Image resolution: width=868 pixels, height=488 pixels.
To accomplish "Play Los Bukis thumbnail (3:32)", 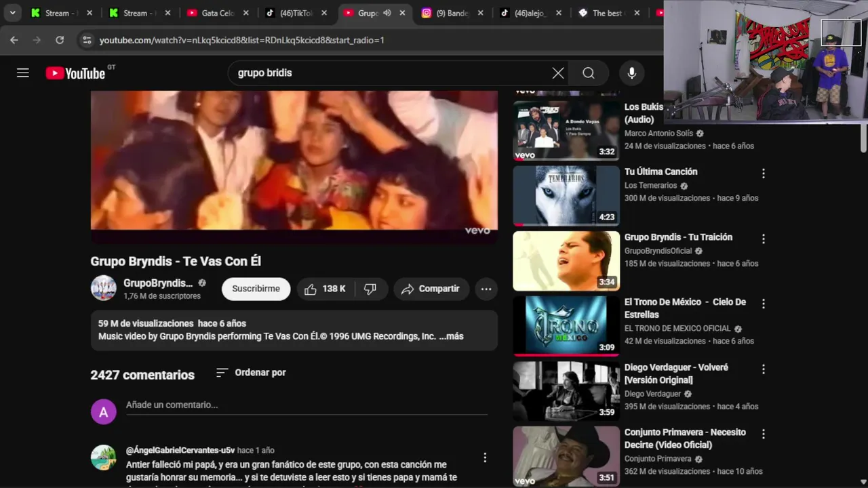I will (566, 130).
